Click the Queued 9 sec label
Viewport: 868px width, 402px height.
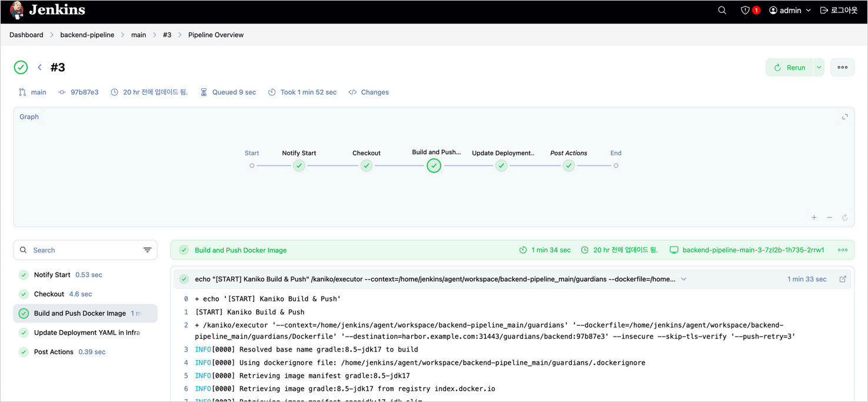(x=228, y=92)
